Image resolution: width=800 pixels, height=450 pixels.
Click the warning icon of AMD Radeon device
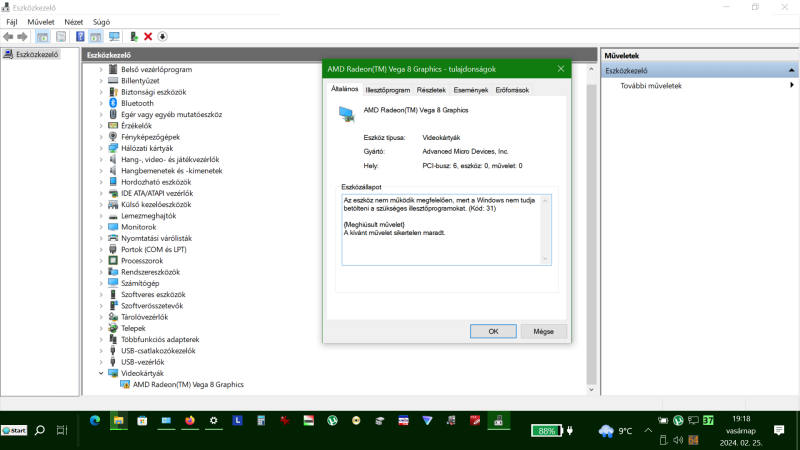(125, 385)
